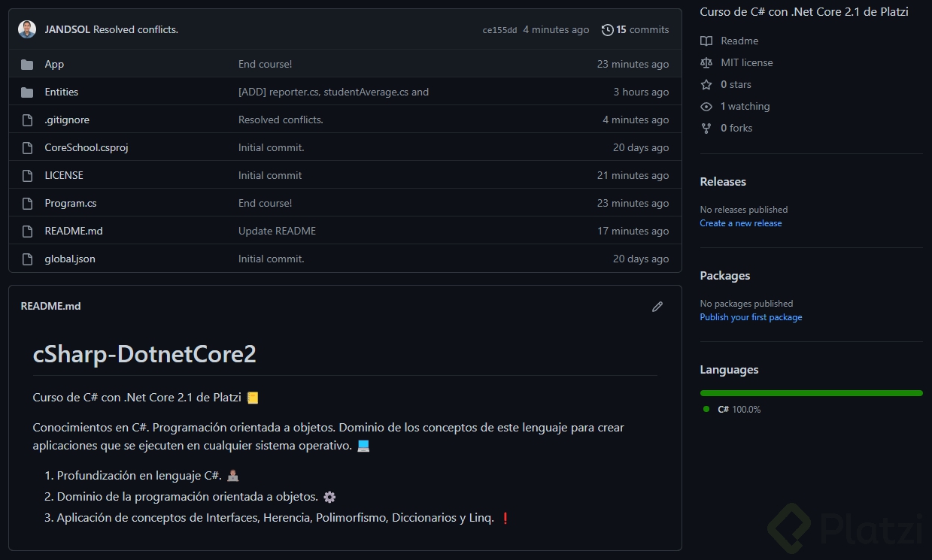Click the star icon next to 0 stars
Screen dimensions: 932x560
(706, 85)
